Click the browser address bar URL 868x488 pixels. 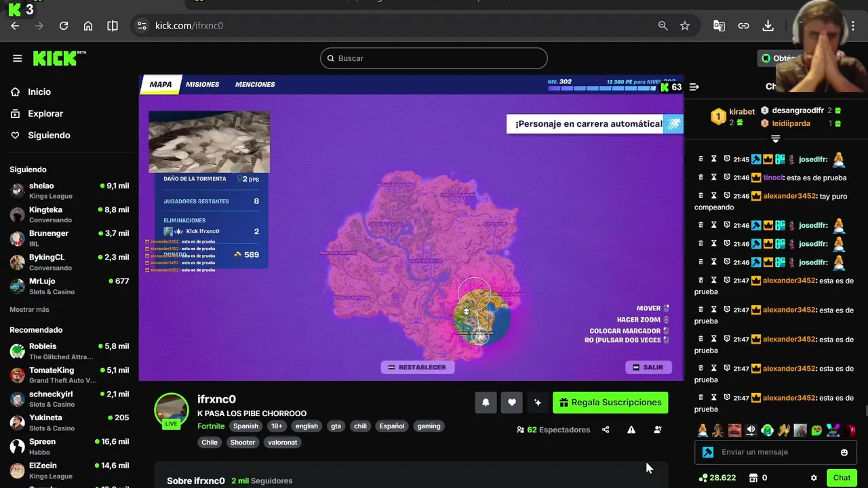(x=189, y=26)
